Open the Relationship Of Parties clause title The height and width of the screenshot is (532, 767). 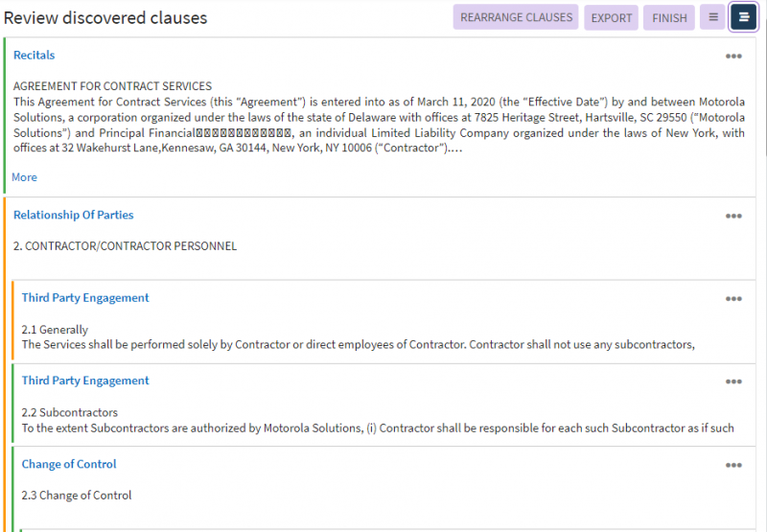coord(73,215)
